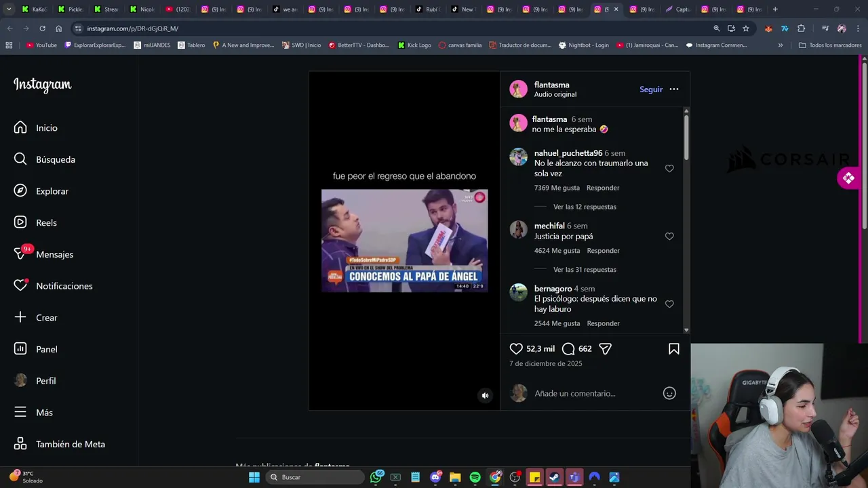Click the browser address bar URL
This screenshot has height=488, width=868.
(133, 28)
